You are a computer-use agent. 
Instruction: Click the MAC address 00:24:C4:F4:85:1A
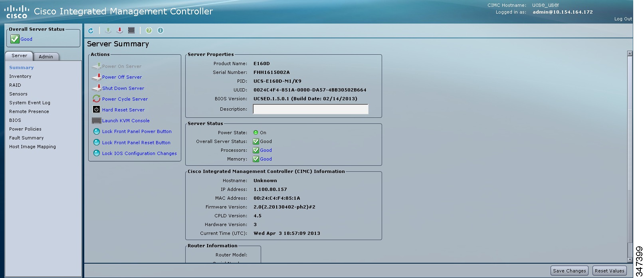tap(277, 198)
